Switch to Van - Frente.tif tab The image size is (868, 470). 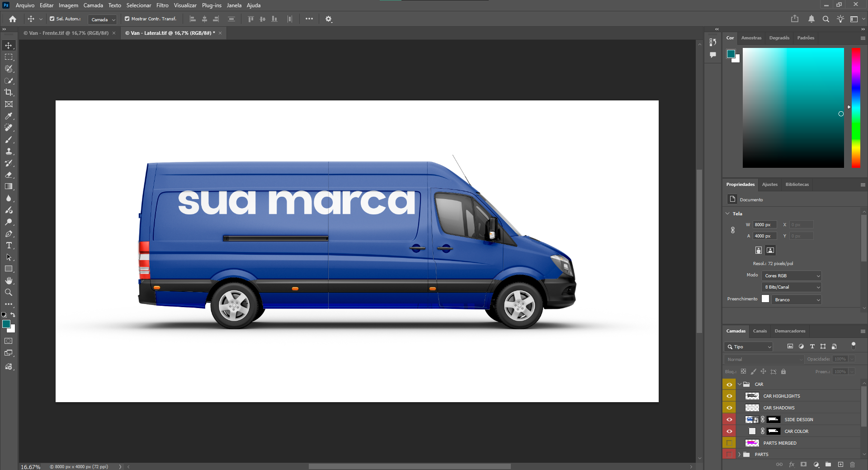[69, 33]
